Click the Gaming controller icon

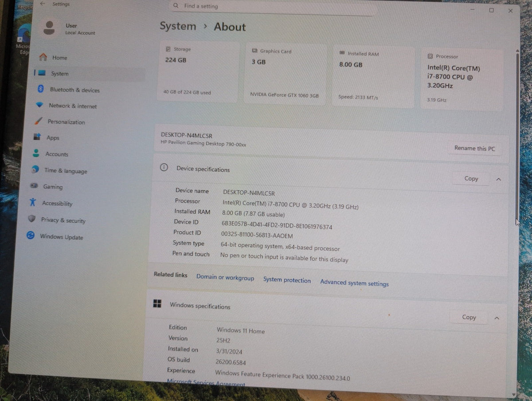click(x=34, y=186)
